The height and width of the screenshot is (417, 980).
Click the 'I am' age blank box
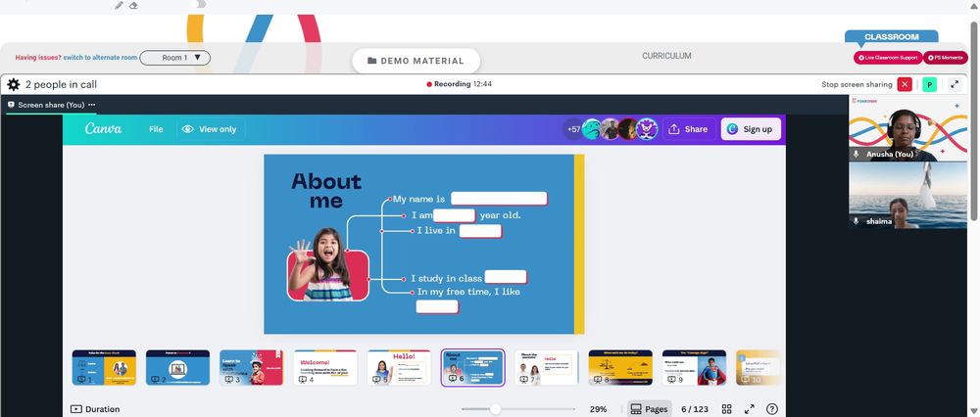tap(455, 215)
